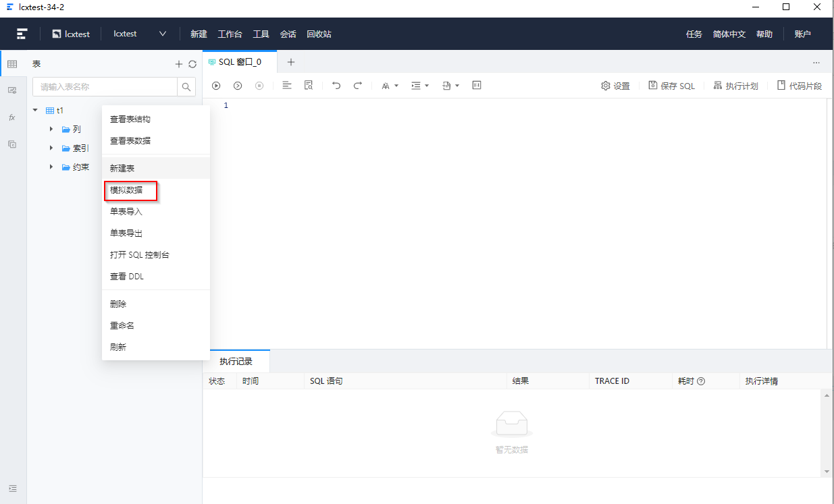Select the table panel icon in sidebar

point(11,63)
